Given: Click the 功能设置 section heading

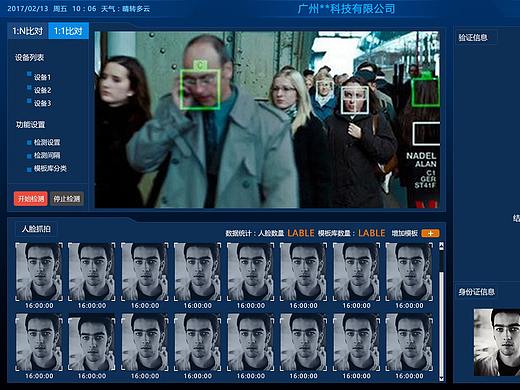Looking at the screenshot, I should pyautogui.click(x=30, y=125).
